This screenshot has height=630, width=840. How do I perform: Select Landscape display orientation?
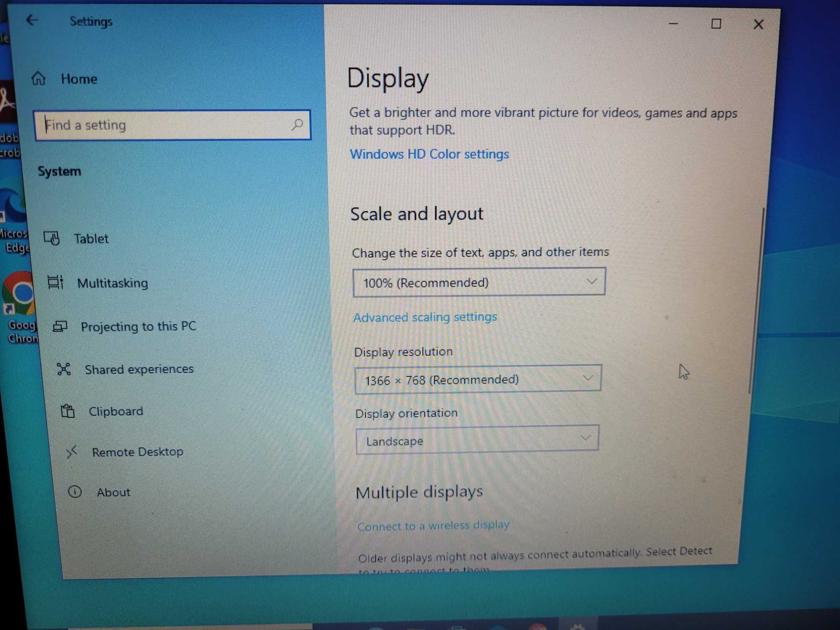click(476, 440)
